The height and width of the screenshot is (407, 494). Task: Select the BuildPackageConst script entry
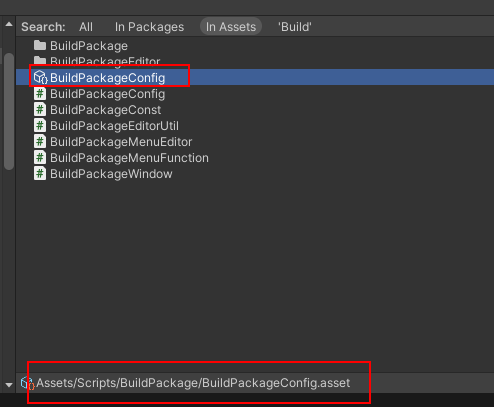106,110
